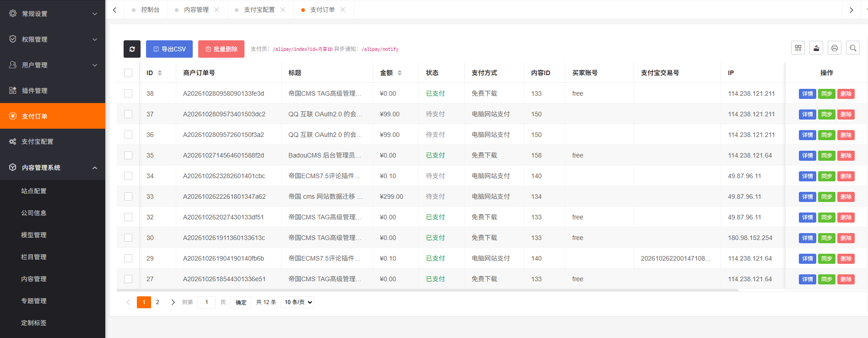Click 同步 for order ID 36
The image size is (868, 338).
point(827,135)
